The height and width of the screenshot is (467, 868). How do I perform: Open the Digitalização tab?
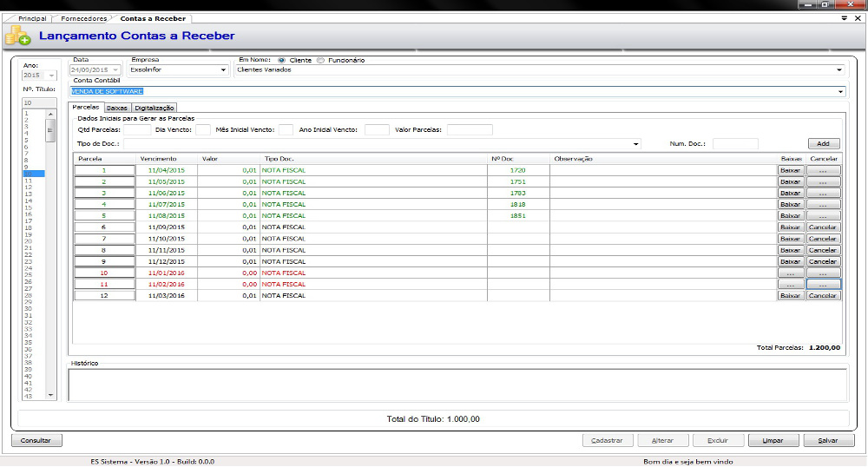click(x=155, y=107)
